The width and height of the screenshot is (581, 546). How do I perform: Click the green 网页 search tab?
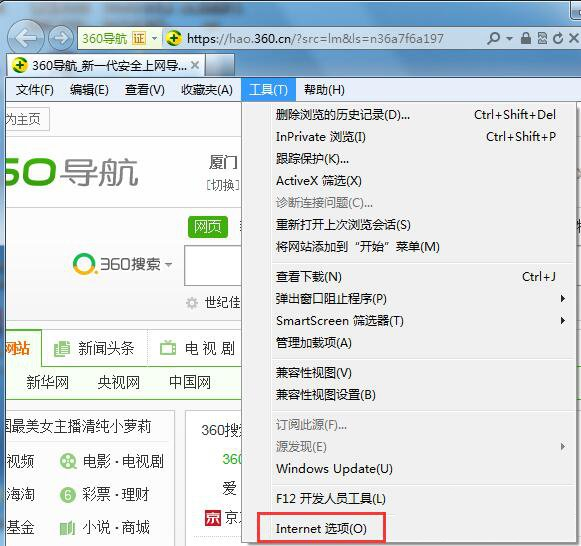click(208, 227)
